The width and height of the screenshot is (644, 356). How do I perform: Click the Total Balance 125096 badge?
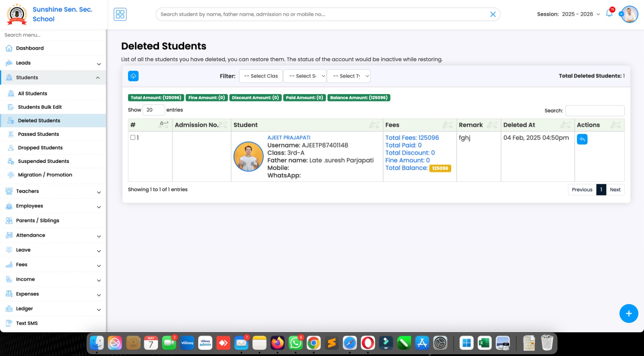click(440, 169)
